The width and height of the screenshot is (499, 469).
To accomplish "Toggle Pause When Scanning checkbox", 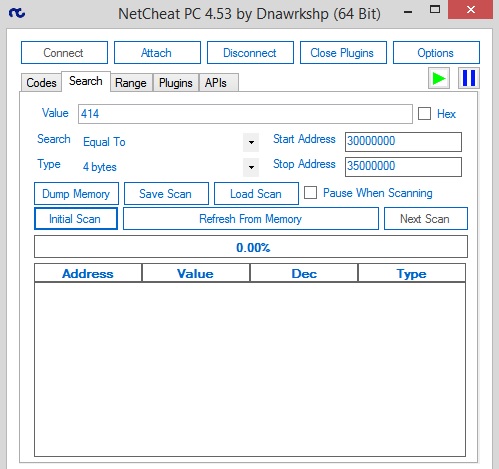I will (310, 193).
